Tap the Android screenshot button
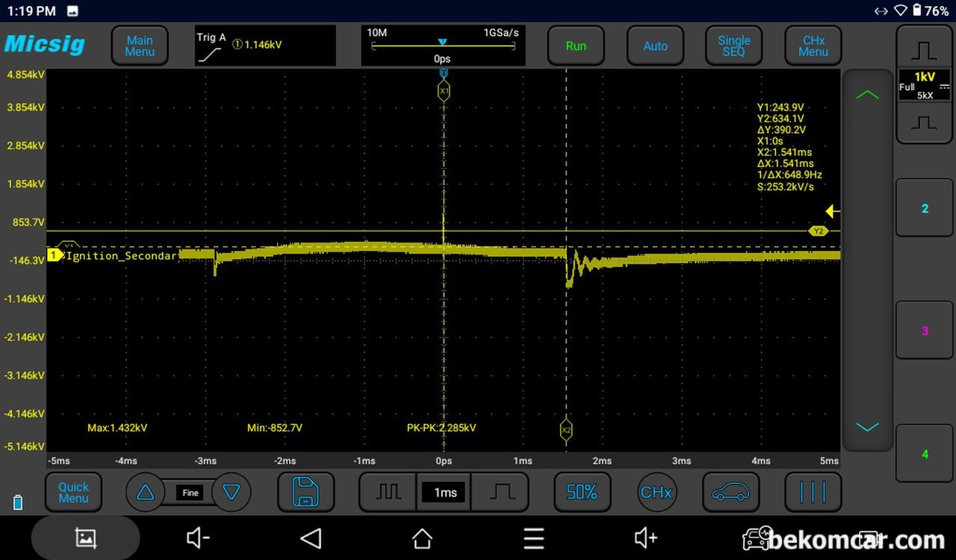 tap(86, 538)
